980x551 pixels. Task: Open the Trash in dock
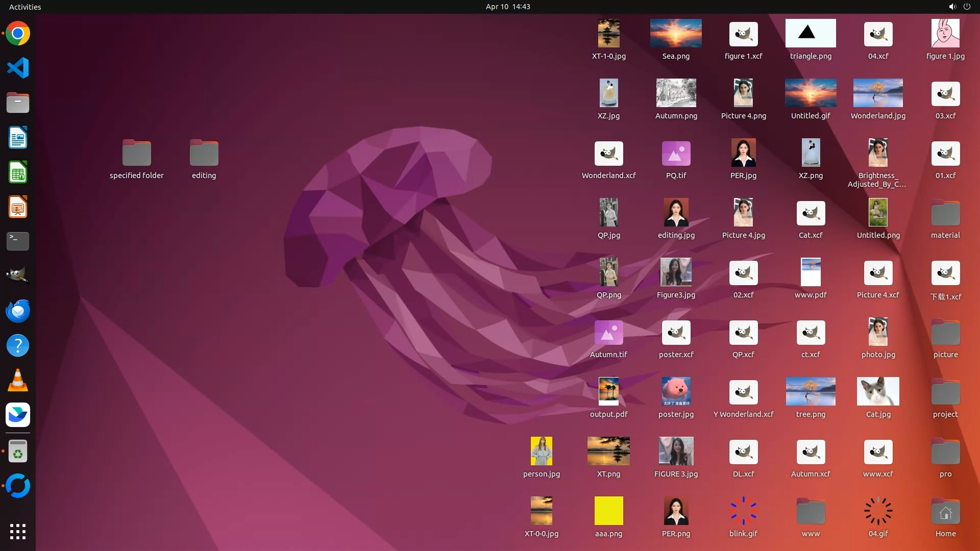tap(18, 452)
